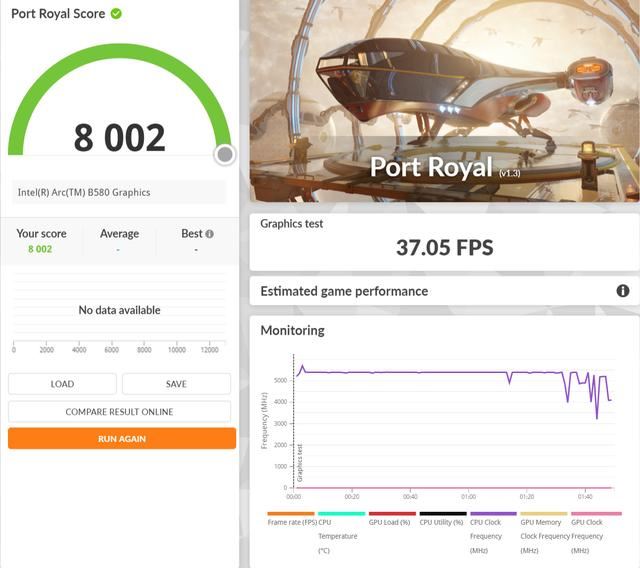This screenshot has height=568, width=640.
Task: Click the large 8 002 score value
Action: 120,138
